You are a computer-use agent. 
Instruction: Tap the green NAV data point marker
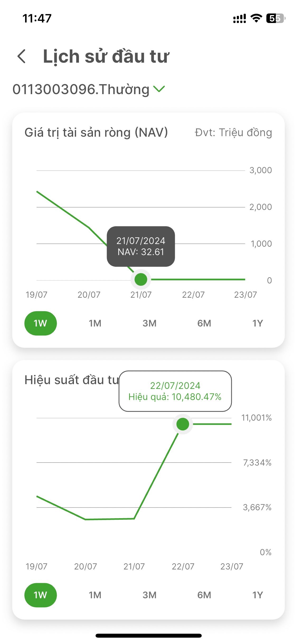pyautogui.click(x=141, y=279)
